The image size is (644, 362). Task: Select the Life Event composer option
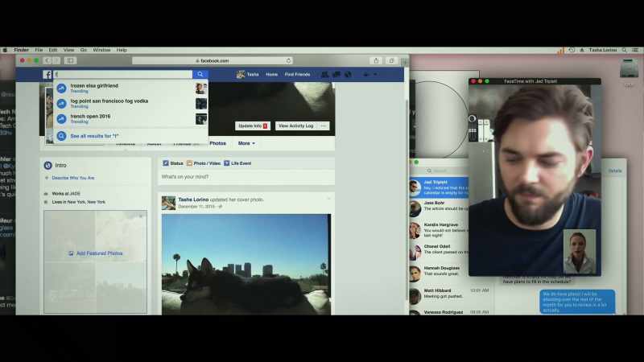tap(237, 163)
